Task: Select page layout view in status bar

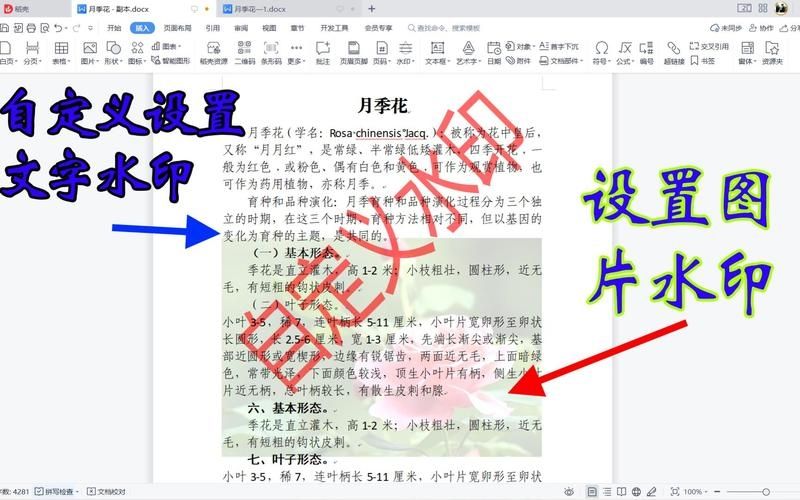Action: (592, 492)
